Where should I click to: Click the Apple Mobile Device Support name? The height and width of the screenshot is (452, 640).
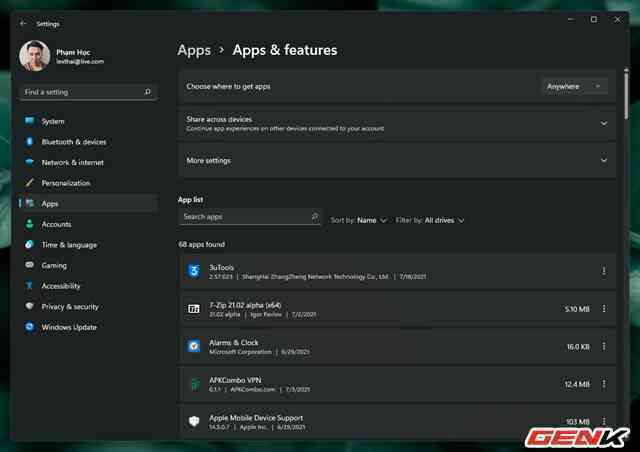tap(256, 418)
